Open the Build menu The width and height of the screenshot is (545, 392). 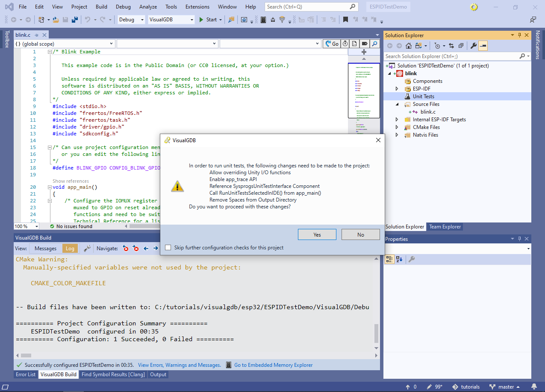click(x=102, y=7)
